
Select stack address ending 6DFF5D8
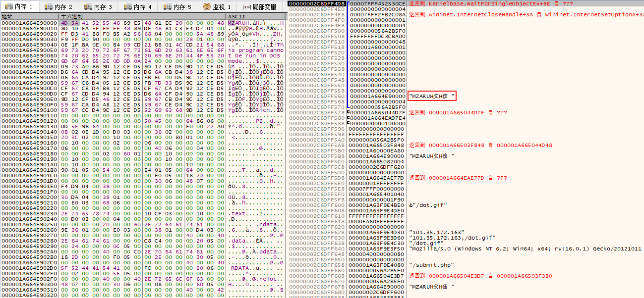pyautogui.click(x=316, y=178)
